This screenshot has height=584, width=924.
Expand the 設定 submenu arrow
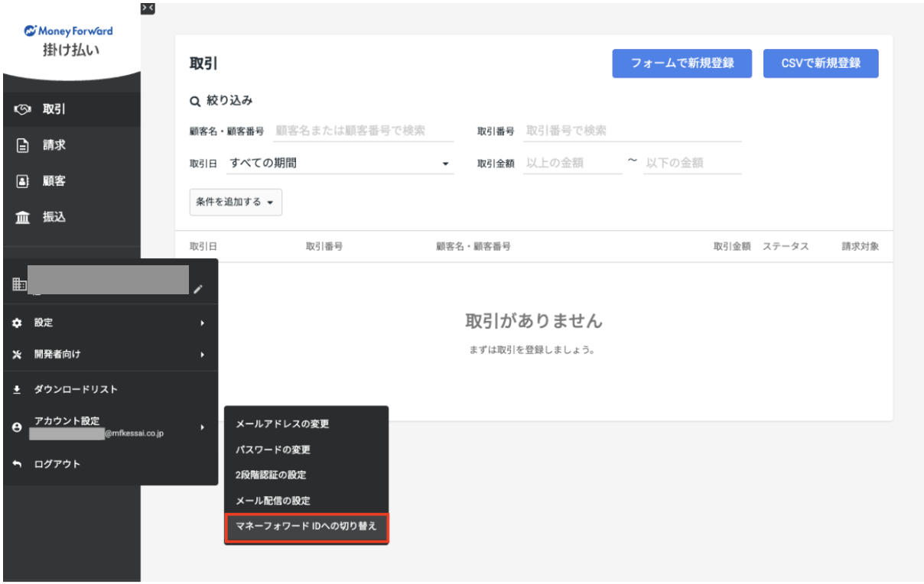[203, 323]
